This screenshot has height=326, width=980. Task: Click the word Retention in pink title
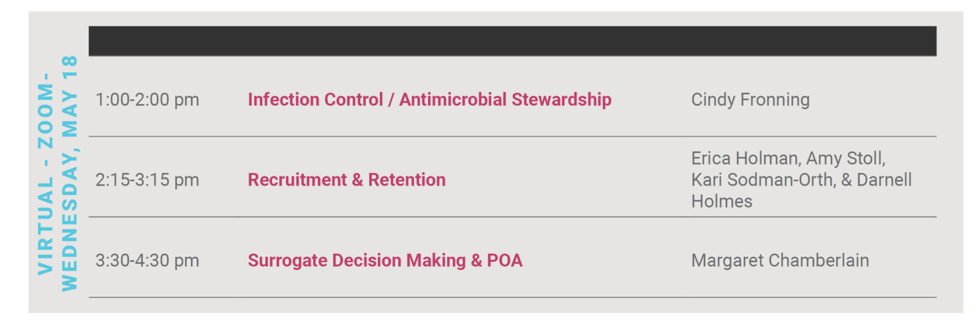(407, 180)
